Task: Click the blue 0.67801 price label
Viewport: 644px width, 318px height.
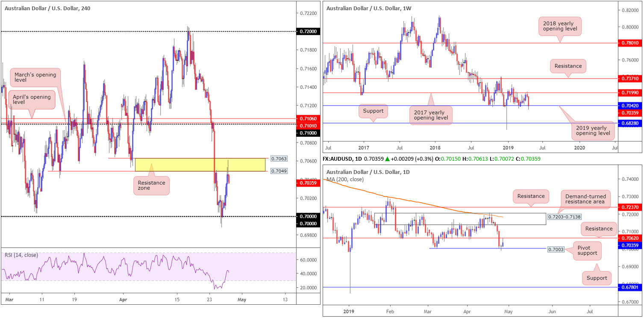Action: click(629, 287)
